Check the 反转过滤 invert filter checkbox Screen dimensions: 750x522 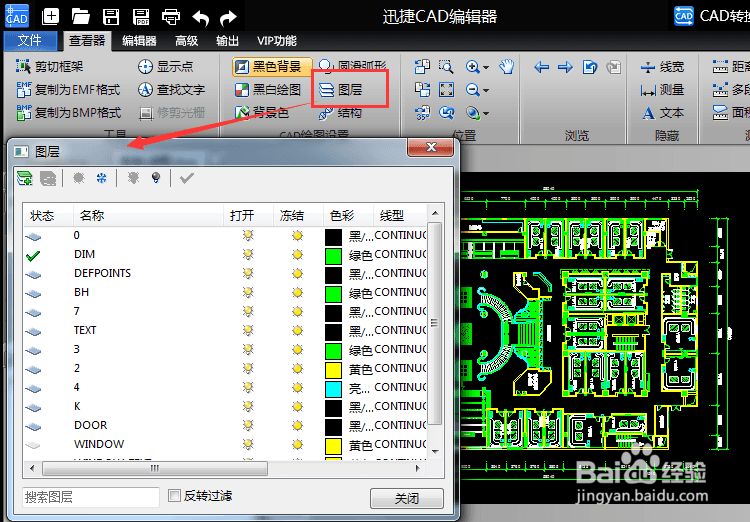[x=175, y=496]
